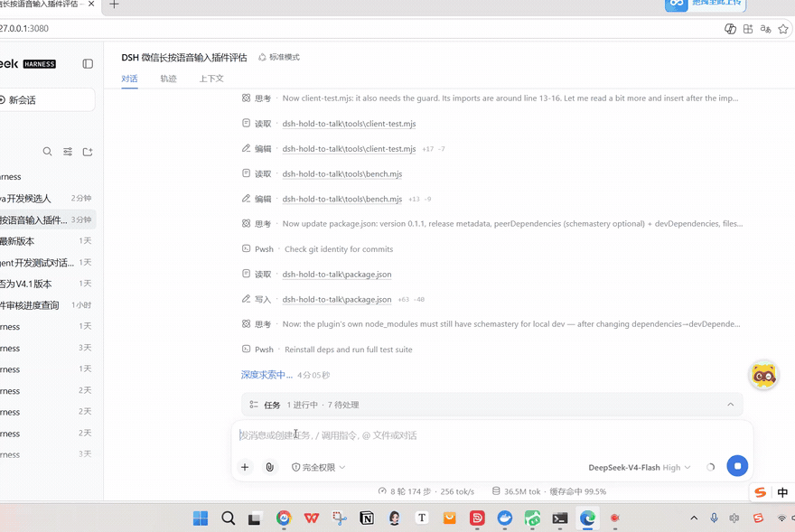795x532 pixels.
Task: Open conversation 'gent开发测试对话...'
Action: (x=47, y=262)
